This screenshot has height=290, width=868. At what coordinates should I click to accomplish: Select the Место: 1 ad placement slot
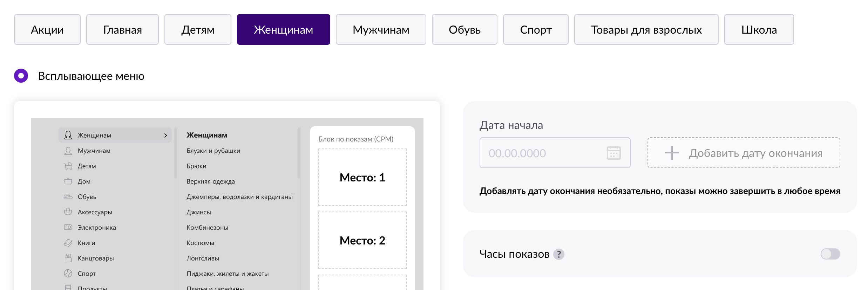point(362,178)
